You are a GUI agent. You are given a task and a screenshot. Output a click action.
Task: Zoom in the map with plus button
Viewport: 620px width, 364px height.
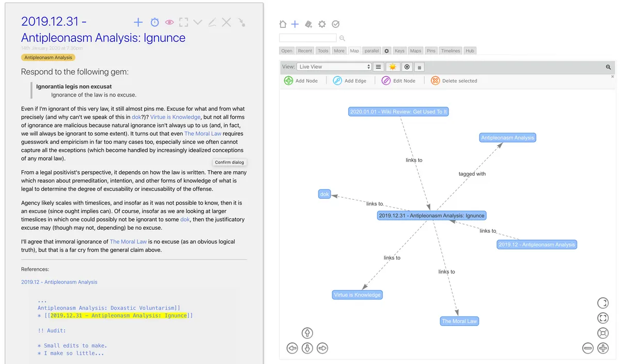point(603,348)
